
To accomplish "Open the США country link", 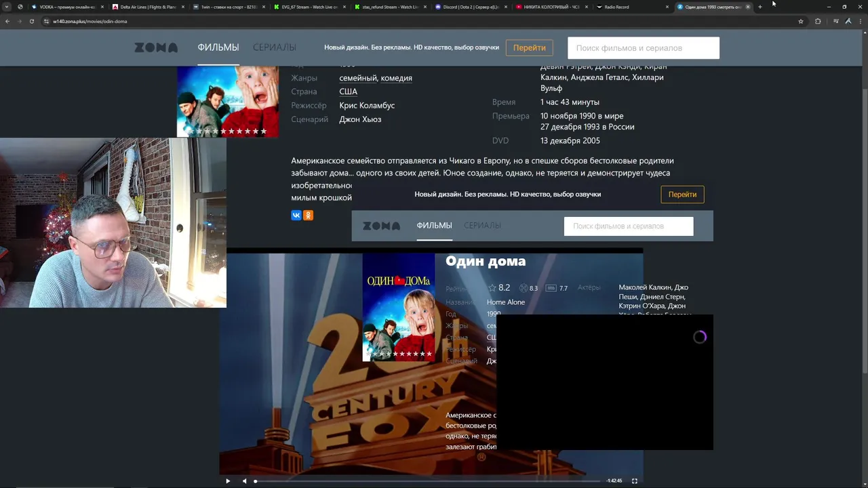I will (x=348, y=91).
